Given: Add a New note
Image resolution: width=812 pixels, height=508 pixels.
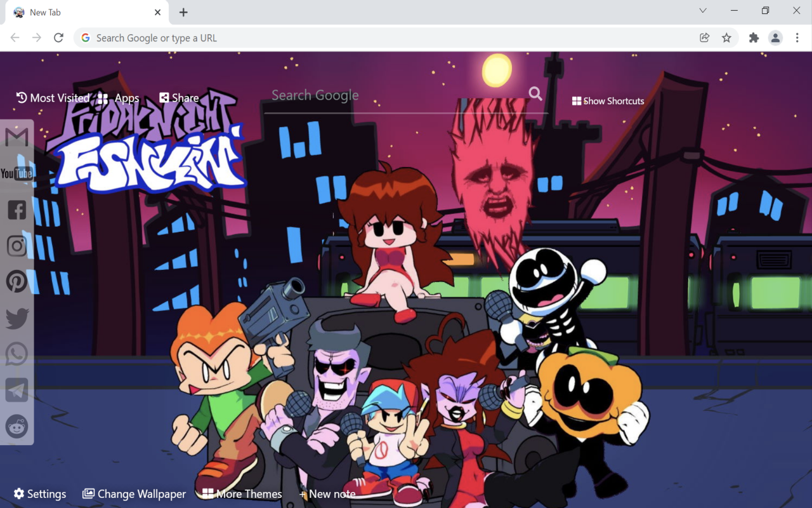Looking at the screenshot, I should click(x=327, y=494).
